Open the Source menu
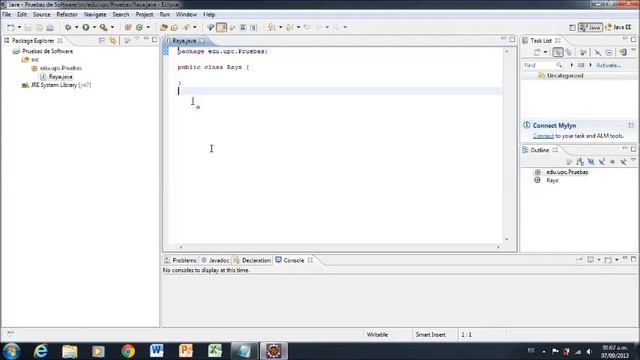Image resolution: width=640 pixels, height=360 pixels. (41, 14)
